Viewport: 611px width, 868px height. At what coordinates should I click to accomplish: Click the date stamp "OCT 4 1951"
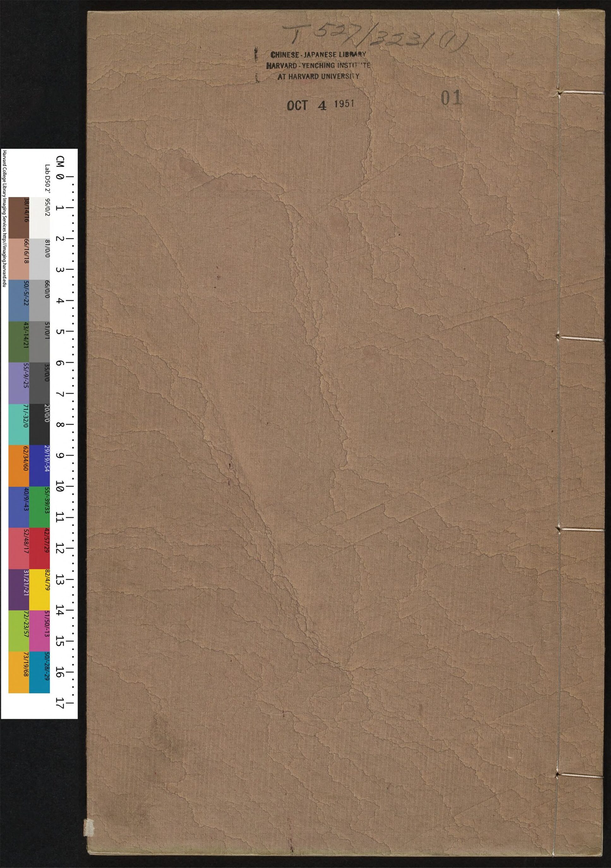pyautogui.click(x=320, y=105)
